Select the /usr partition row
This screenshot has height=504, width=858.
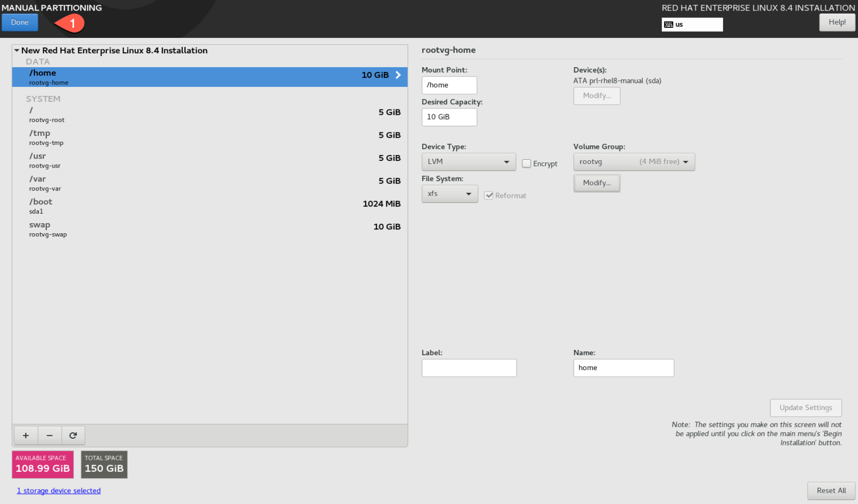(x=210, y=160)
